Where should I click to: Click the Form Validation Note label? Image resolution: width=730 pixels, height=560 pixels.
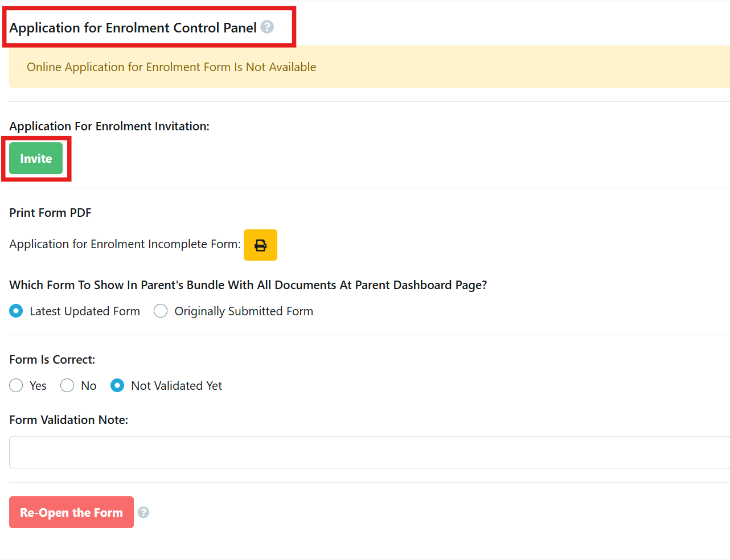click(68, 420)
